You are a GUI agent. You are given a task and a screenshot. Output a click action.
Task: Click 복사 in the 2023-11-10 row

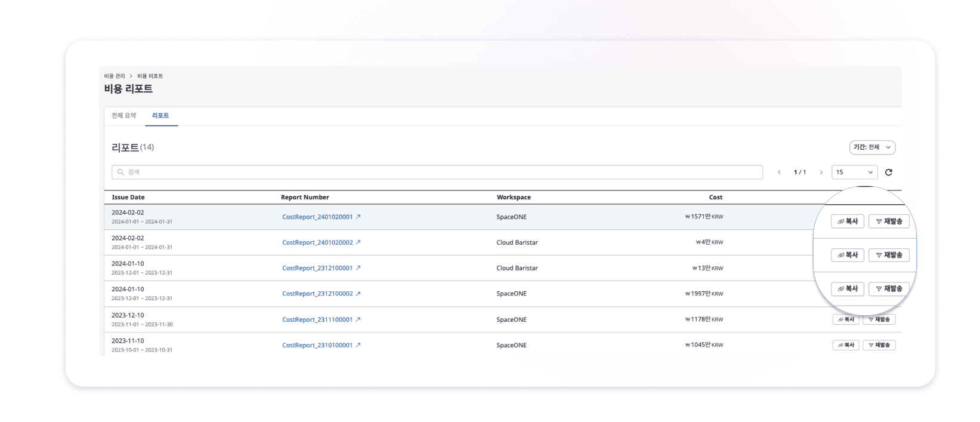click(x=846, y=345)
